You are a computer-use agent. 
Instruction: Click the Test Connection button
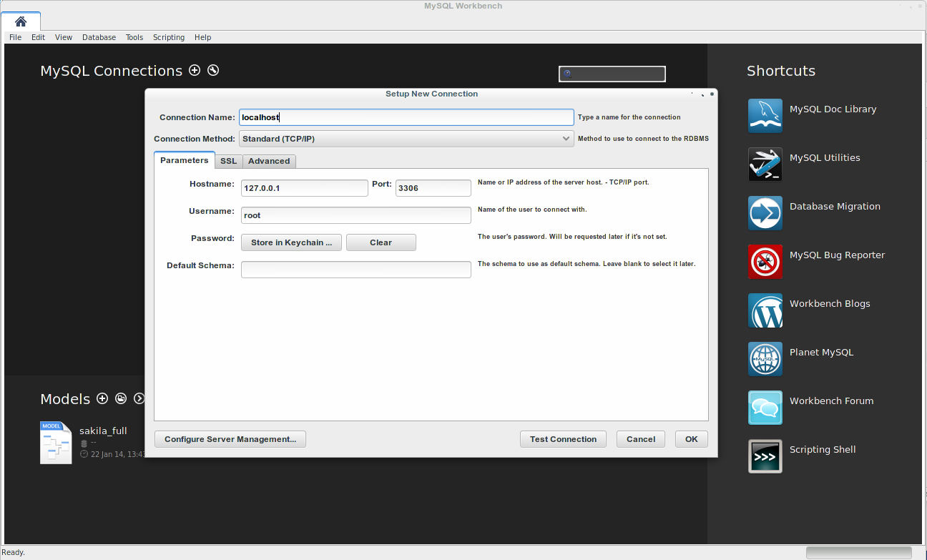point(563,439)
